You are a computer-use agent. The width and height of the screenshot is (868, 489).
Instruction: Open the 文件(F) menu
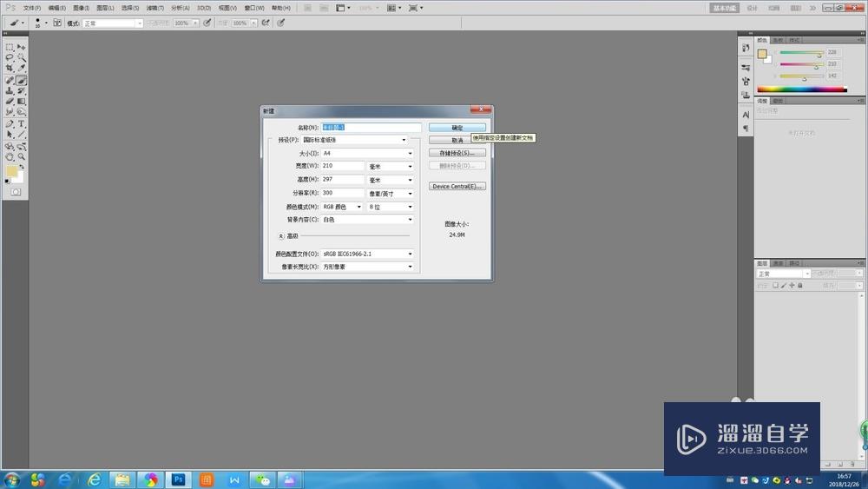pyautogui.click(x=31, y=8)
